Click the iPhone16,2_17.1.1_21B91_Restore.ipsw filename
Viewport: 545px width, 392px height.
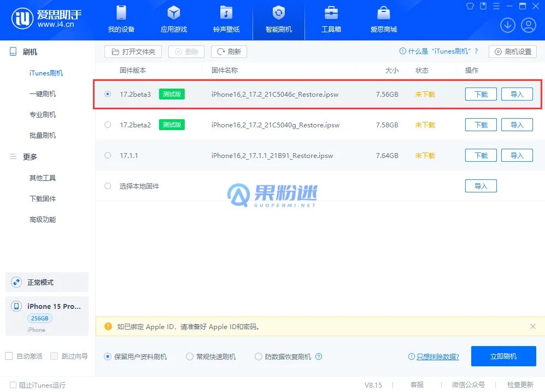pyautogui.click(x=272, y=155)
